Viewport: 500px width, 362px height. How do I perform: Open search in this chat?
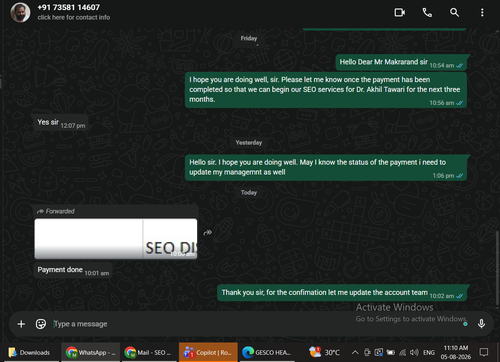tap(454, 13)
